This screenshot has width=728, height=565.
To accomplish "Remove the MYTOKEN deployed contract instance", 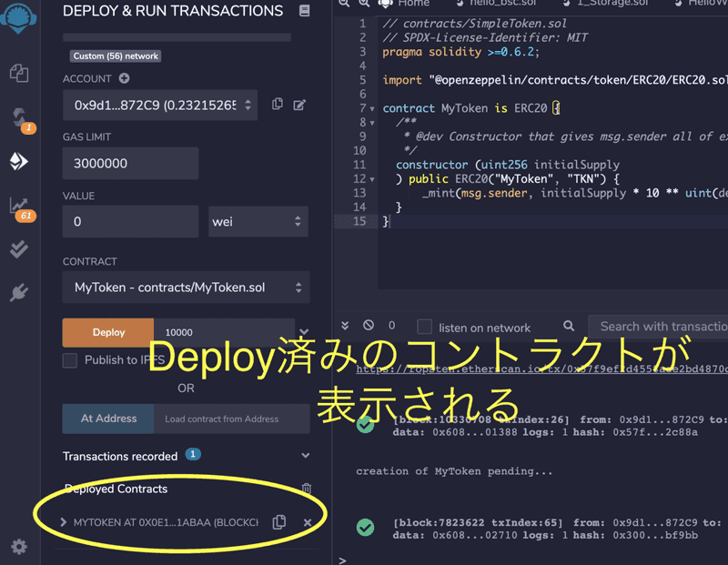I will tap(308, 522).
